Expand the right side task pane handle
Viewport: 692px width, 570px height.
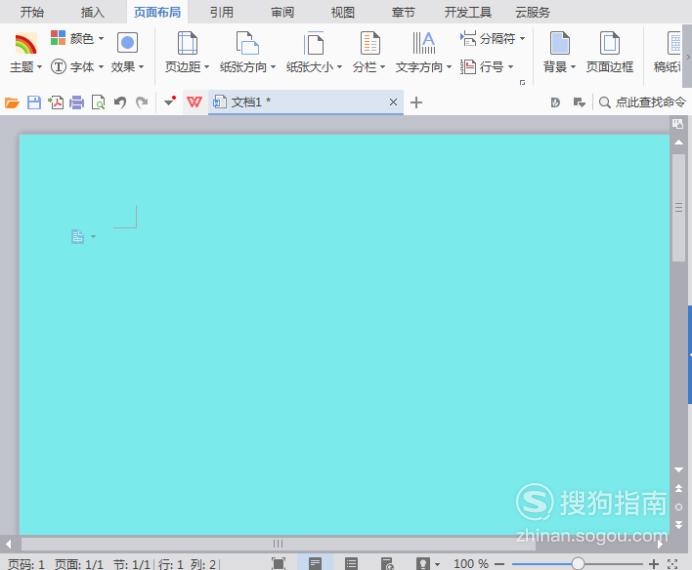689,354
